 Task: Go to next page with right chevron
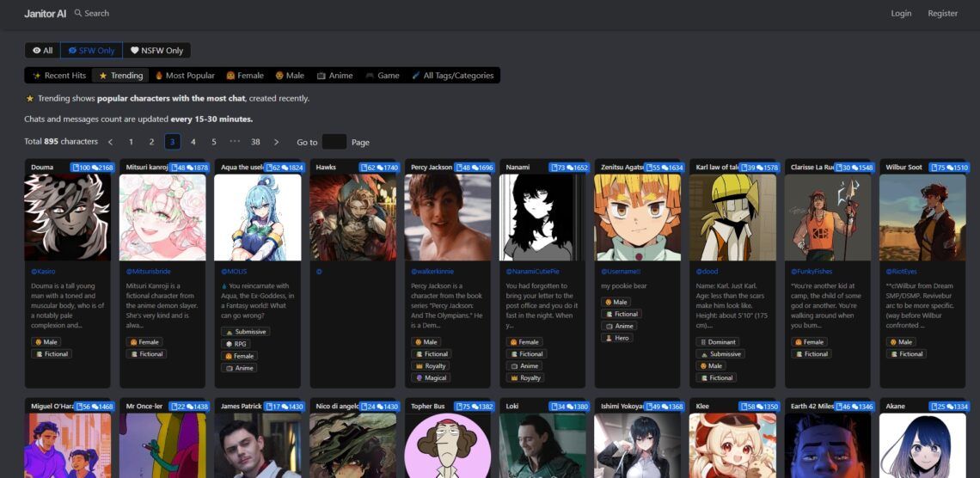click(x=276, y=142)
